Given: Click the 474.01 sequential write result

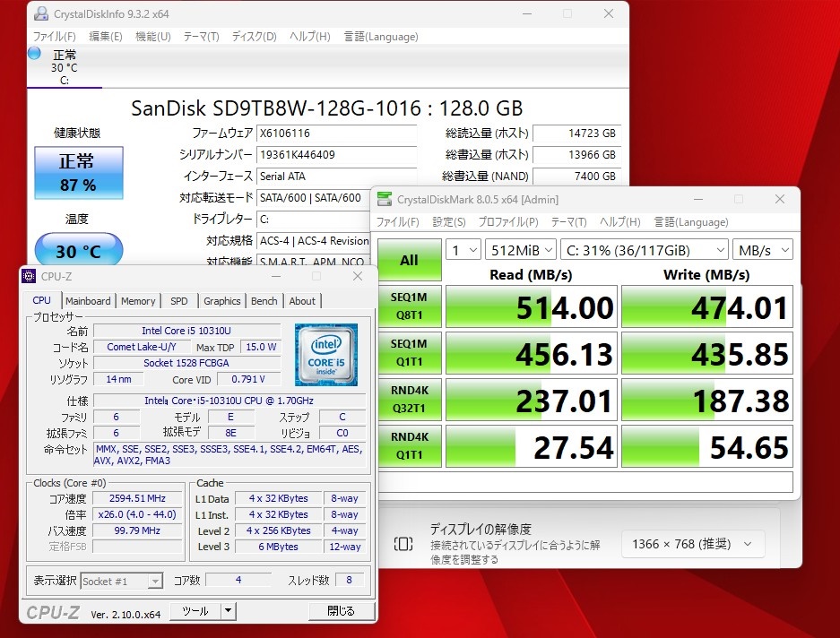Looking at the screenshot, I should pos(707,306).
